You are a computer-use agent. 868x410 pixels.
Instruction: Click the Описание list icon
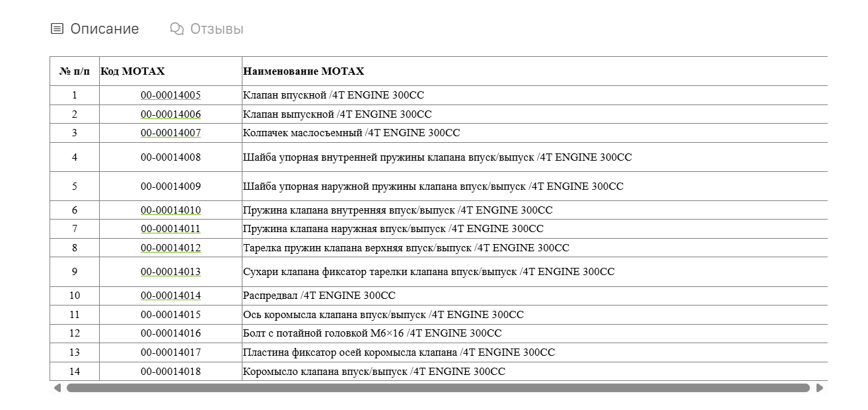(x=57, y=29)
